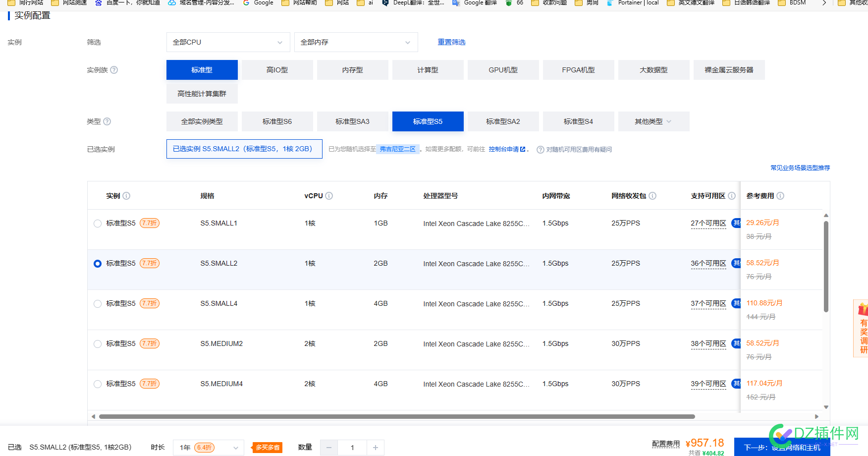Choose the 全部实例类型 type option
Viewport: 868px width, 456px height.
[x=202, y=121]
